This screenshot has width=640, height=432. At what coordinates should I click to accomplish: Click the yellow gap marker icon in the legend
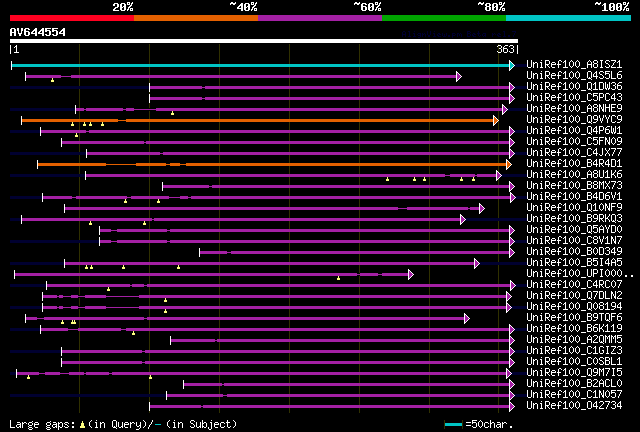pyautogui.click(x=82, y=425)
